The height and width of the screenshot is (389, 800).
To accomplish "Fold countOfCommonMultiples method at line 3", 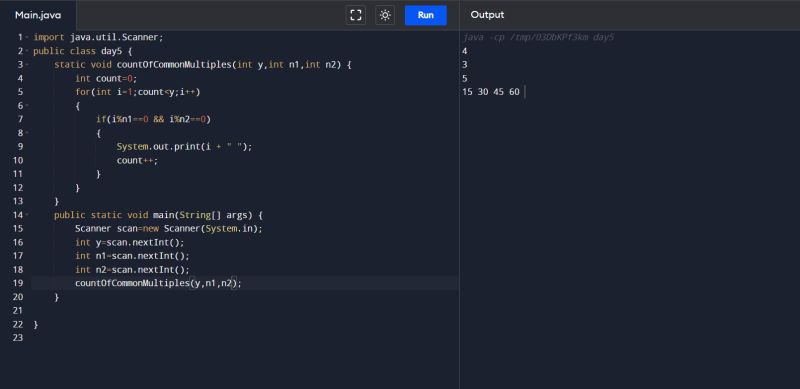I will click(x=27, y=65).
